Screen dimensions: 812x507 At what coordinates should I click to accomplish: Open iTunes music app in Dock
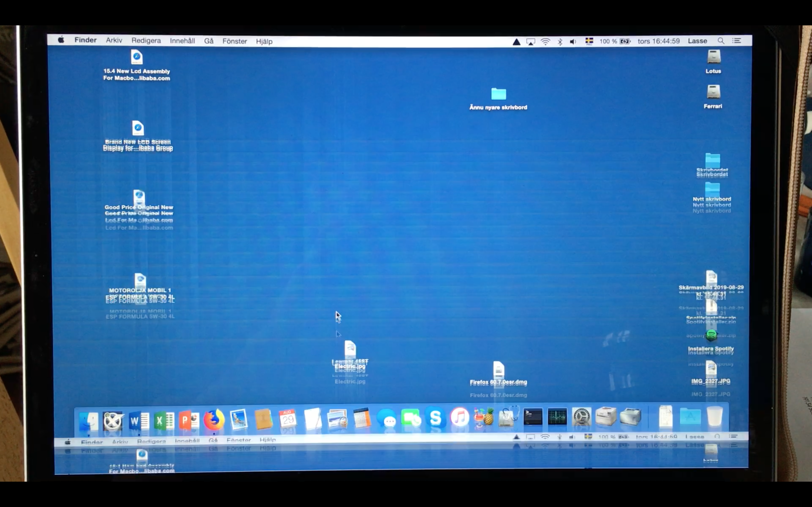coord(460,418)
